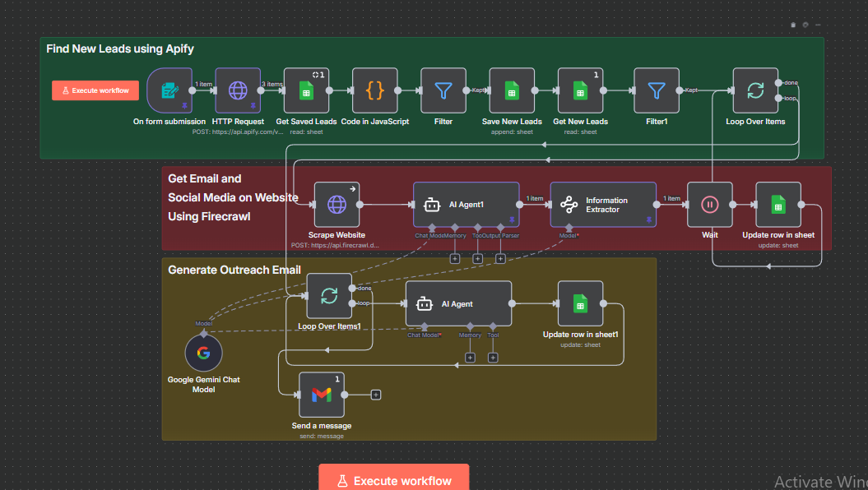Select the Google Gemini Chat Model node
The width and height of the screenshot is (868, 490).
pyautogui.click(x=204, y=353)
